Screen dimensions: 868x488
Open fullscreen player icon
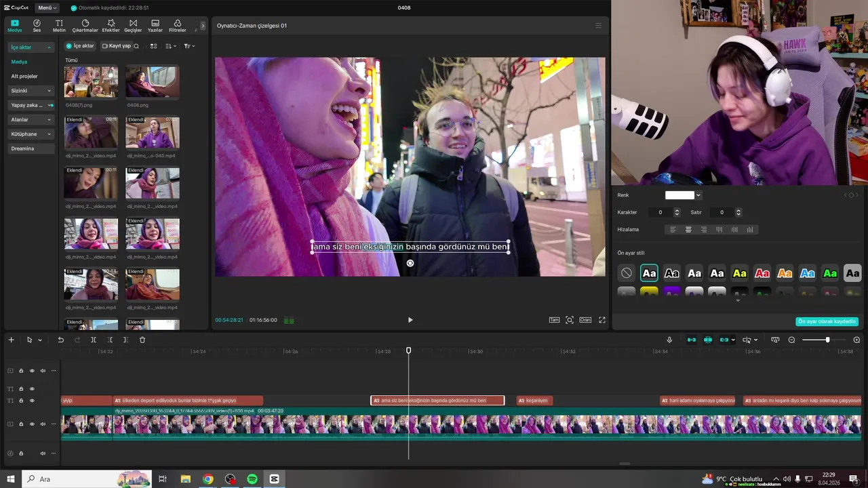(601, 320)
